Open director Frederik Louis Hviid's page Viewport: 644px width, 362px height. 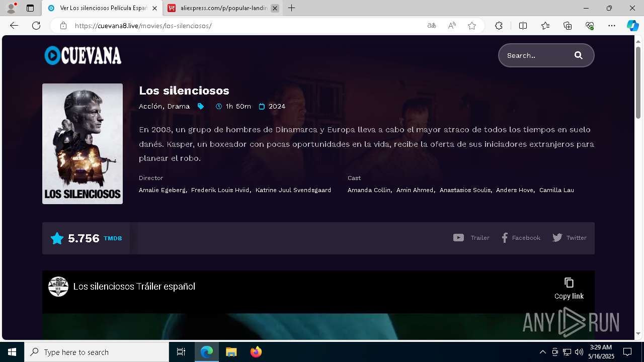pos(220,190)
